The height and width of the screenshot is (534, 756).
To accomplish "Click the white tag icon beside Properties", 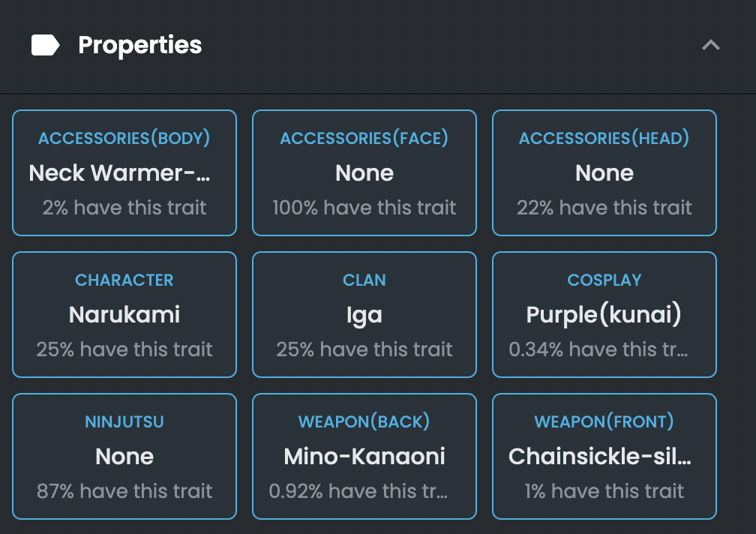I will 45,45.
